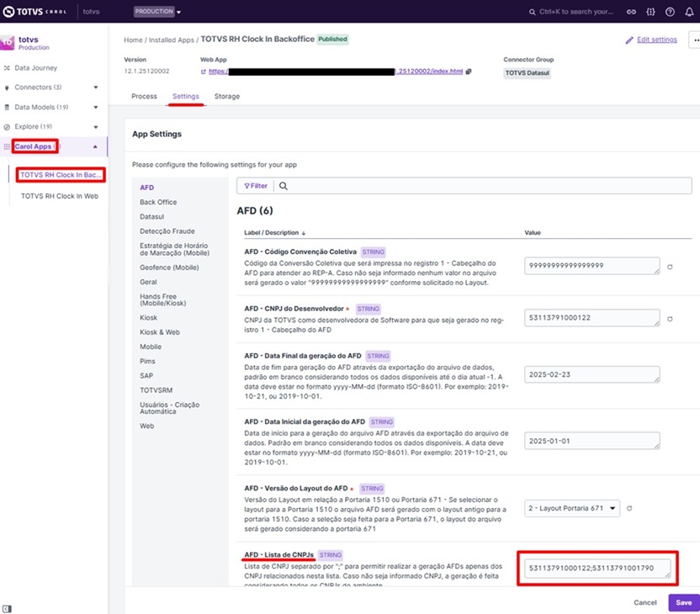Click the search icon in settings filter bar
Viewport: 700px width, 614px height.
point(284,186)
